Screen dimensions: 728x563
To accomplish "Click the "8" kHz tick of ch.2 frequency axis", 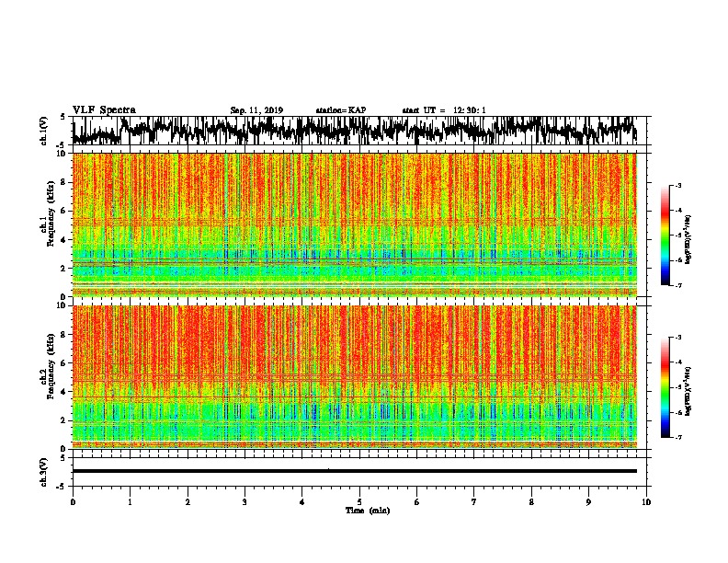I will 64,335.
